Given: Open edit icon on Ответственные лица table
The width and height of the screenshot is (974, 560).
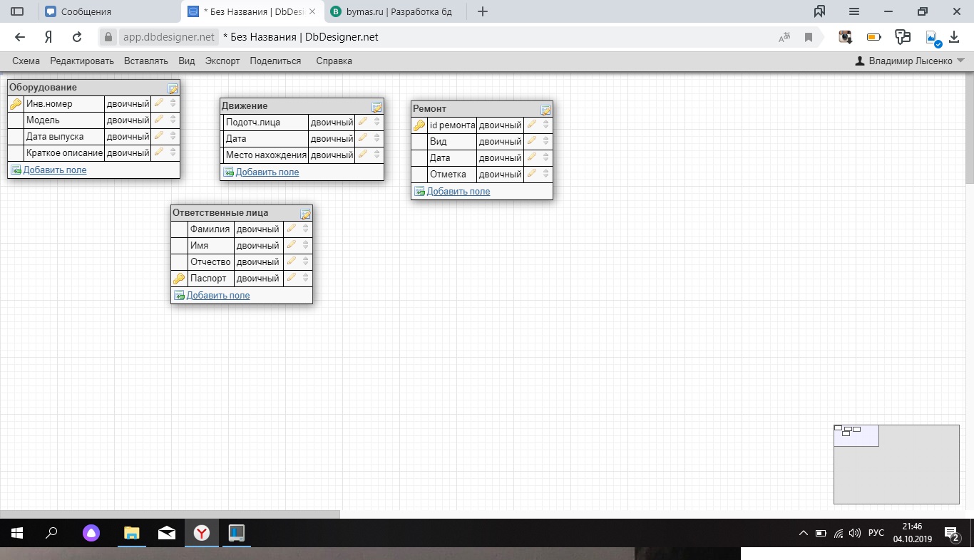Looking at the screenshot, I should [305, 214].
